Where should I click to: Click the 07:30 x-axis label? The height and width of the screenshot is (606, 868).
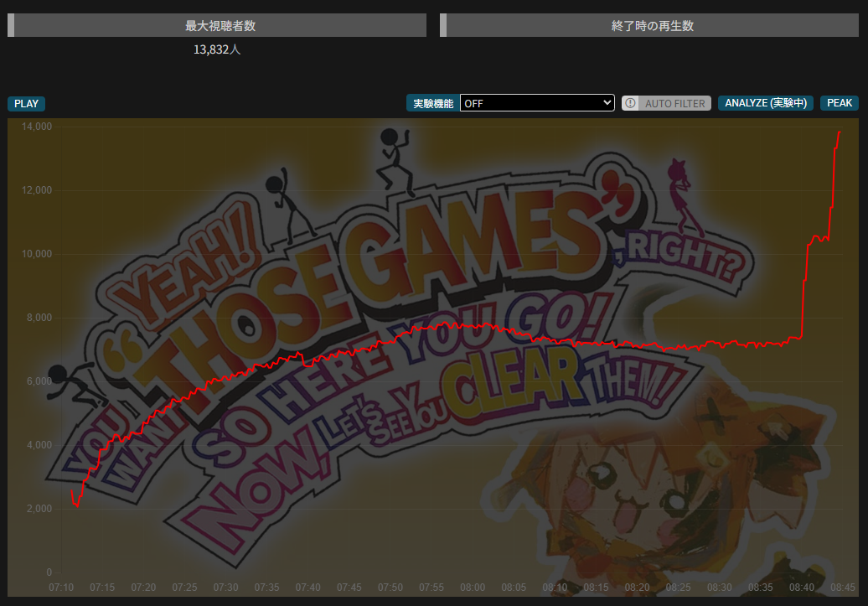point(225,588)
